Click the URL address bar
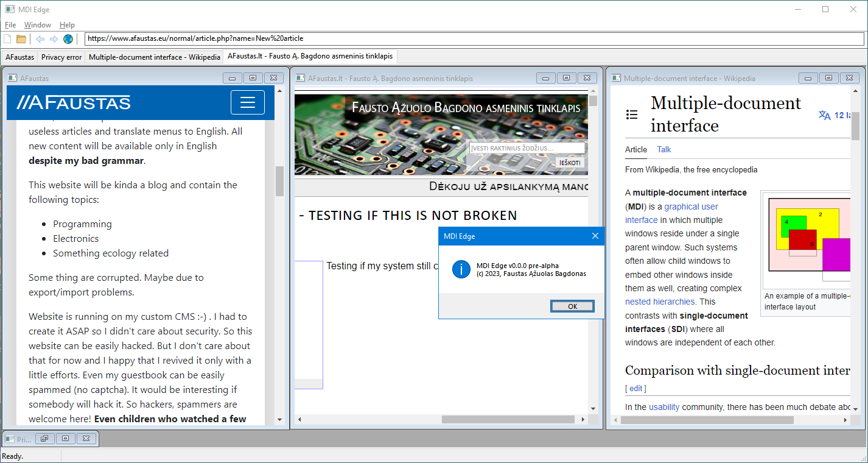Image resolution: width=868 pixels, height=463 pixels. click(474, 38)
